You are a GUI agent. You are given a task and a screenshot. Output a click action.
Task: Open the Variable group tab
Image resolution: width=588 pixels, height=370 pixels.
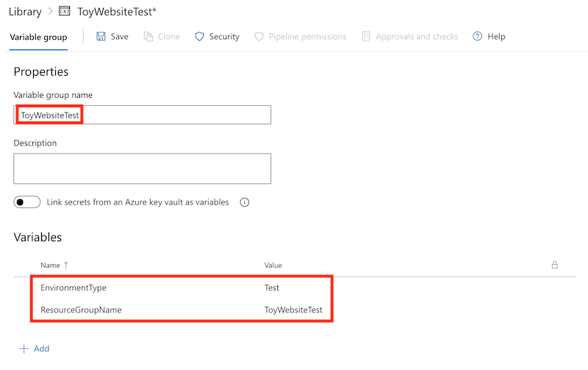tap(39, 38)
